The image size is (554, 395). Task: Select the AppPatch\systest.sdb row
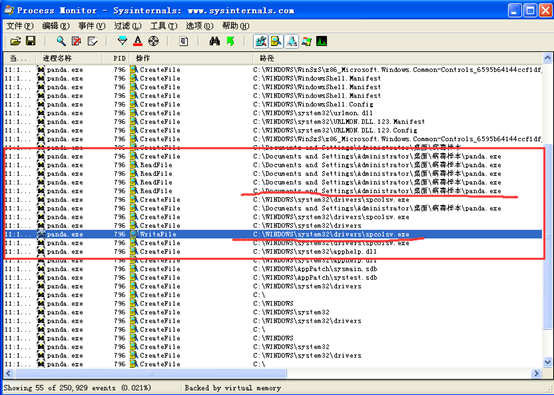pos(273,277)
